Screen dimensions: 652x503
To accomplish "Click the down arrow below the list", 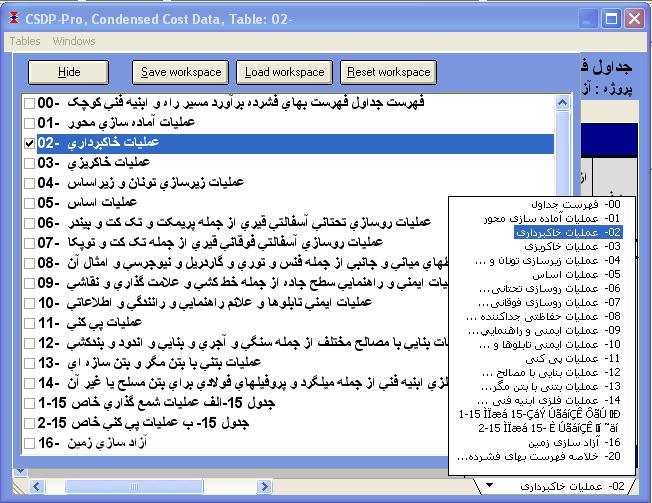I will click(20, 471).
